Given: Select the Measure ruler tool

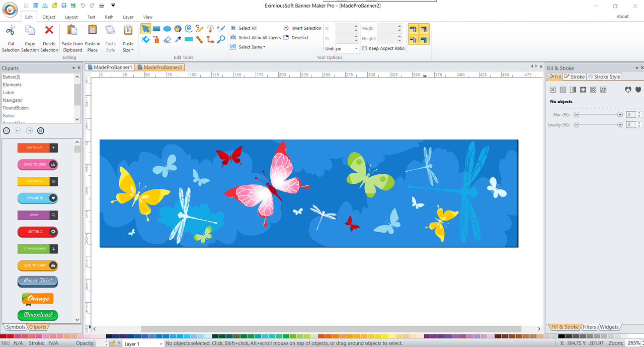Looking at the screenshot, I should coord(199,39).
